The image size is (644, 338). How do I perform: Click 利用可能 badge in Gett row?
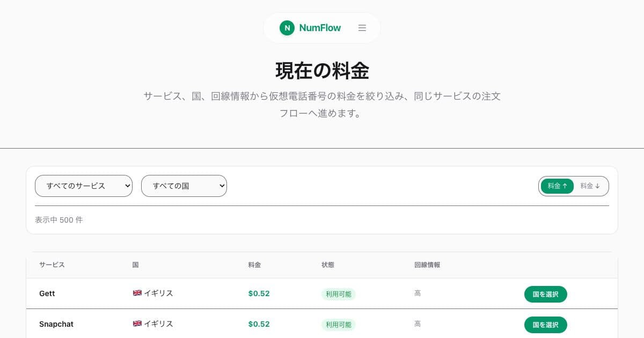click(339, 294)
